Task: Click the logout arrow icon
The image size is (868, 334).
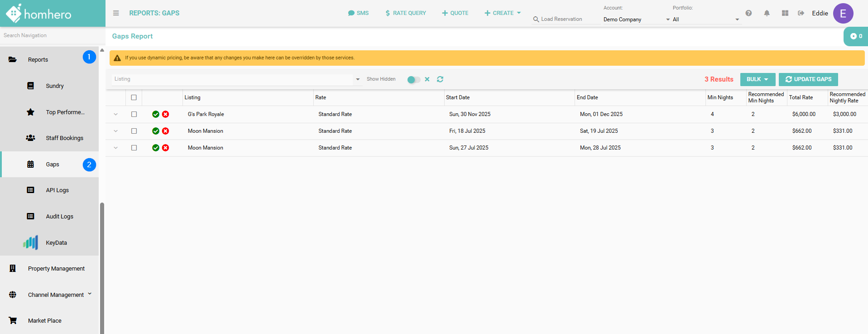Action: (801, 13)
